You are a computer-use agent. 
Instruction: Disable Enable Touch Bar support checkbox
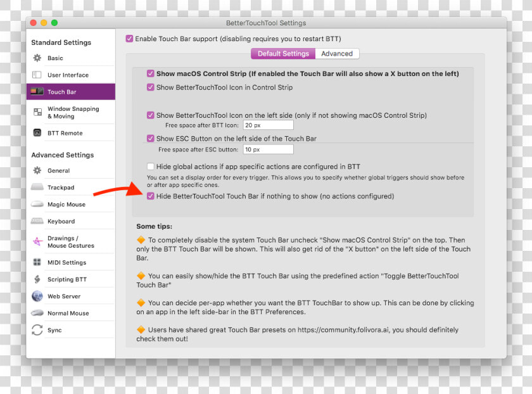tap(129, 39)
